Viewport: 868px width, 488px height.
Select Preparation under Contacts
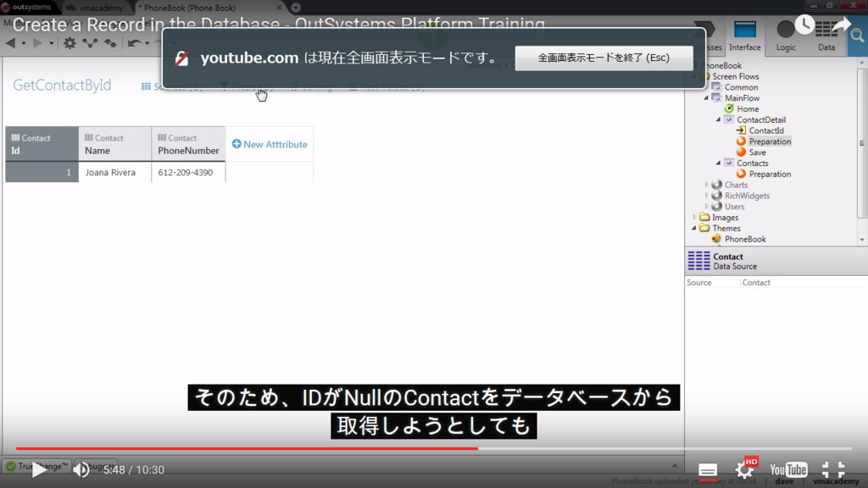770,174
